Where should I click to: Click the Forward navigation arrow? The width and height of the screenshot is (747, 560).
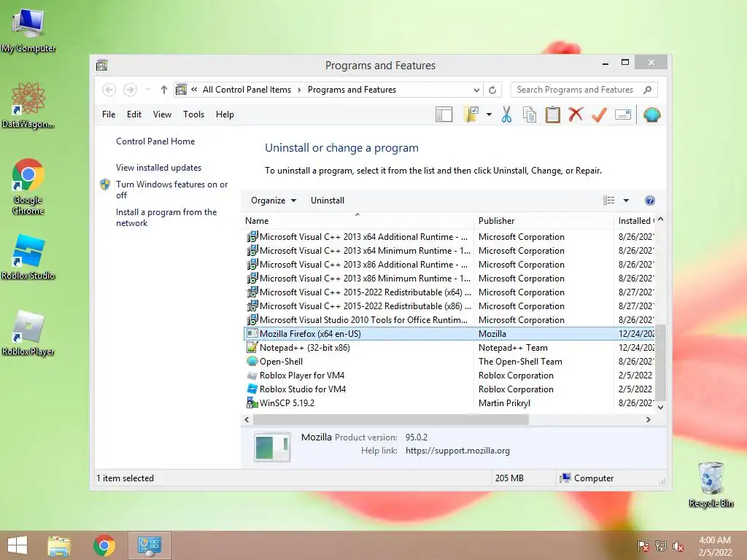[x=130, y=90]
